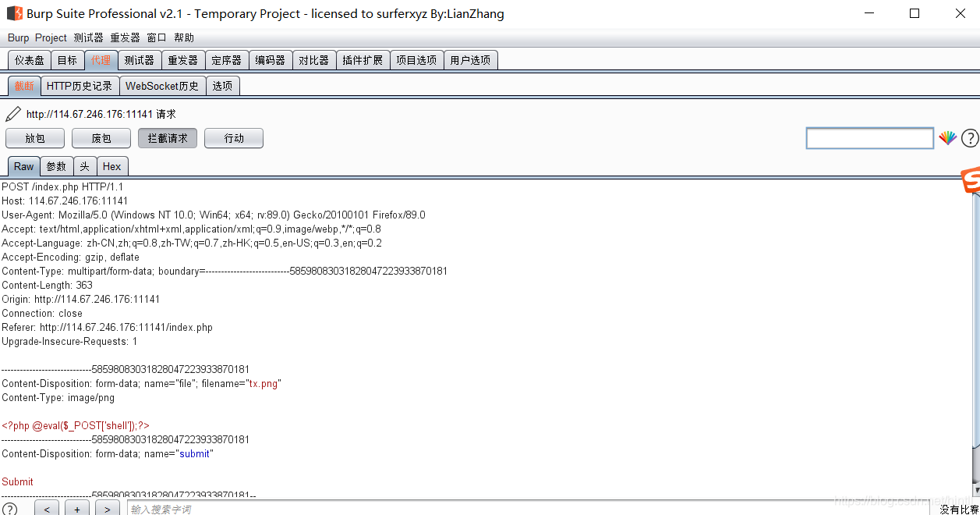Switch to the 项目选项 tab
Image resolution: width=980 pixels, height=515 pixels.
point(416,60)
